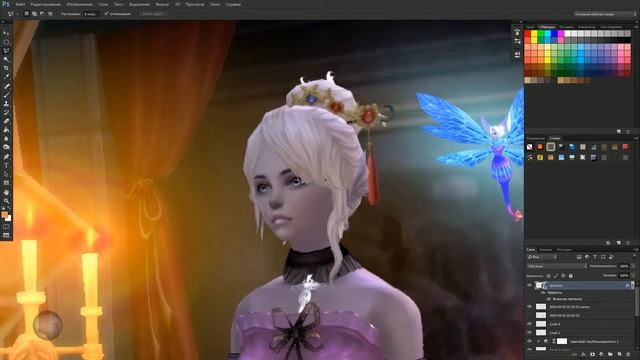Click the new adjustment layer icon
Screen dimensions: 640x360
click(601, 354)
